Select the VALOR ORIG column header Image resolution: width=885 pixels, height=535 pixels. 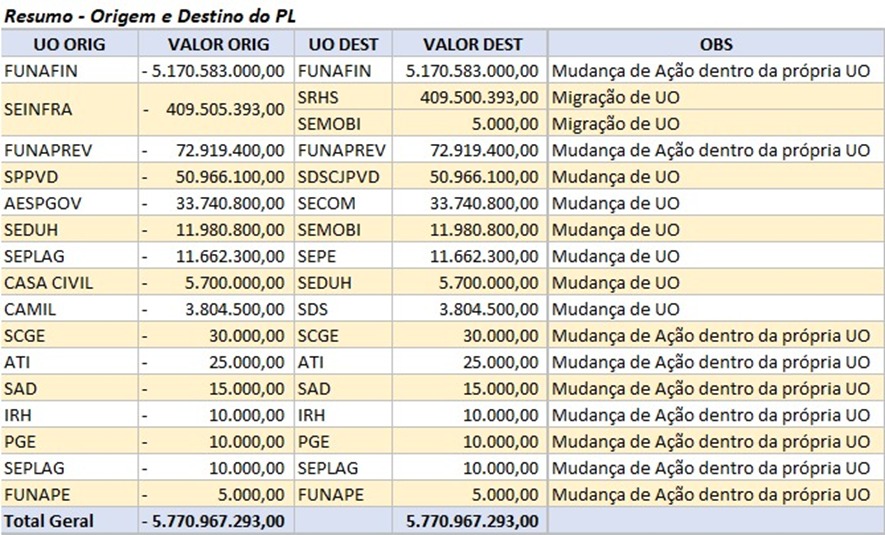pyautogui.click(x=216, y=44)
